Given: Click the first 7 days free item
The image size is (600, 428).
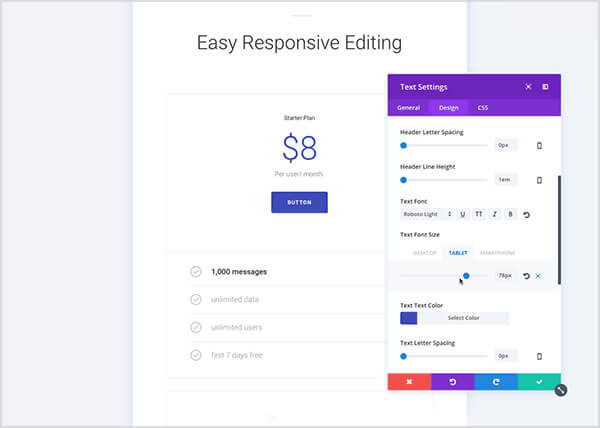Looking at the screenshot, I should pos(237,355).
